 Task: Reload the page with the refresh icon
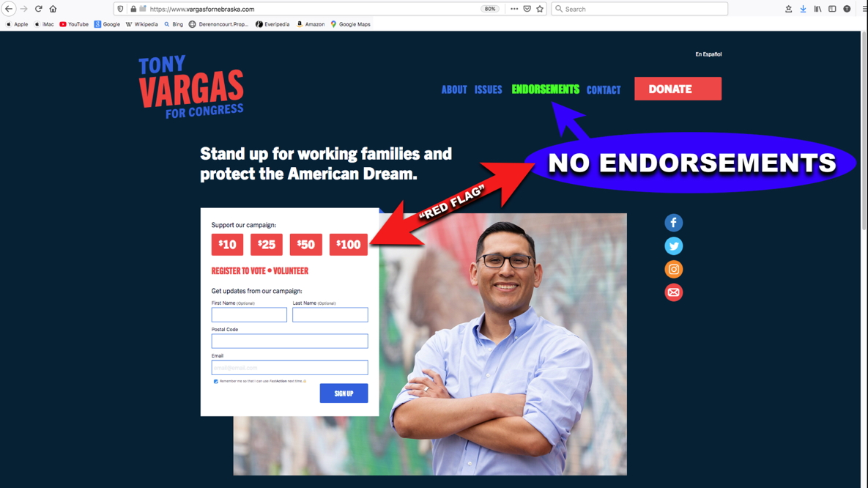(x=38, y=9)
